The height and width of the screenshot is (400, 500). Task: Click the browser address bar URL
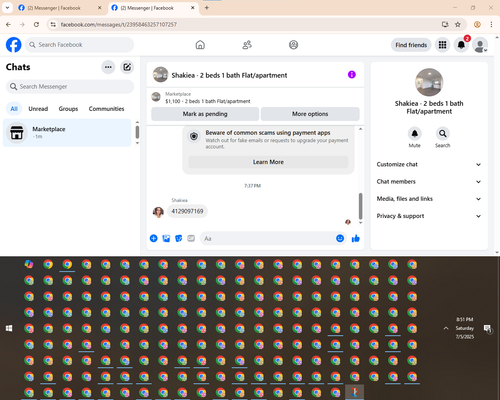[x=119, y=24]
